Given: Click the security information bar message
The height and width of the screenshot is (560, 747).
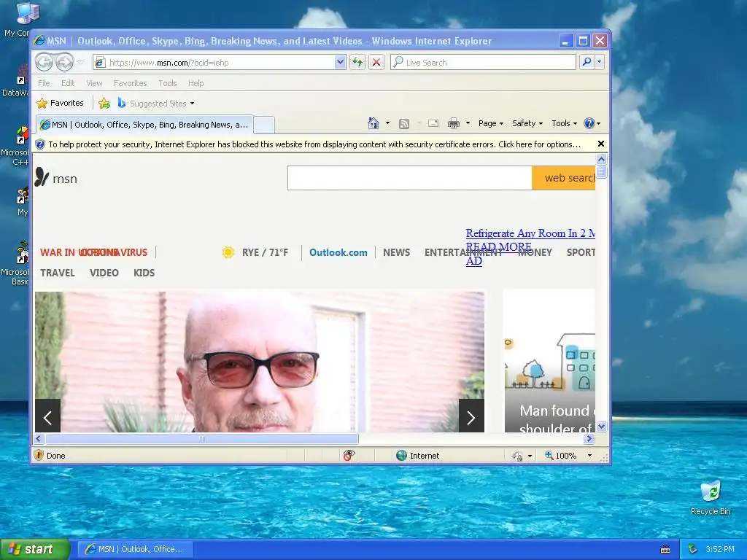Looking at the screenshot, I should click(314, 144).
